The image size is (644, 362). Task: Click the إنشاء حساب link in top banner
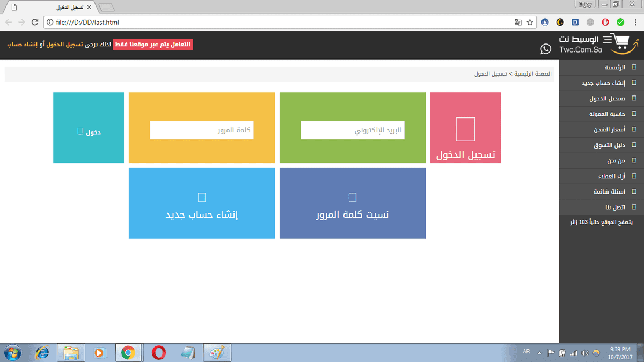point(22,45)
